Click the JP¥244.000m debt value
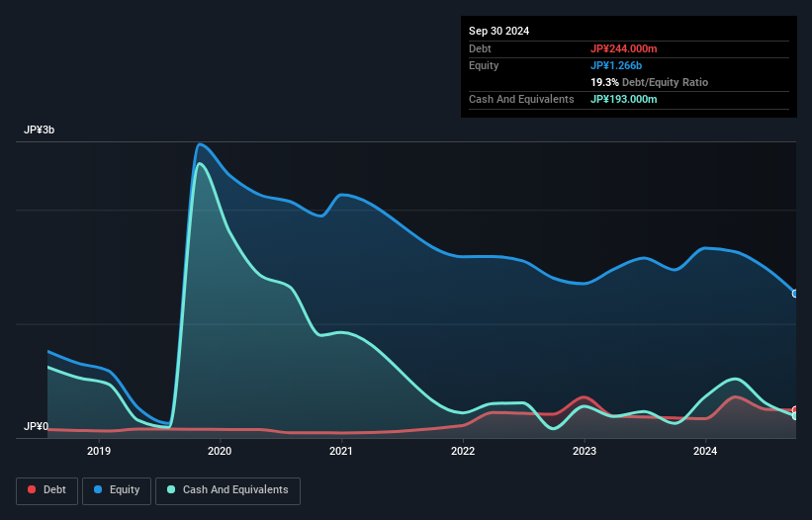Viewport: 812px width, 520px height. coord(623,48)
